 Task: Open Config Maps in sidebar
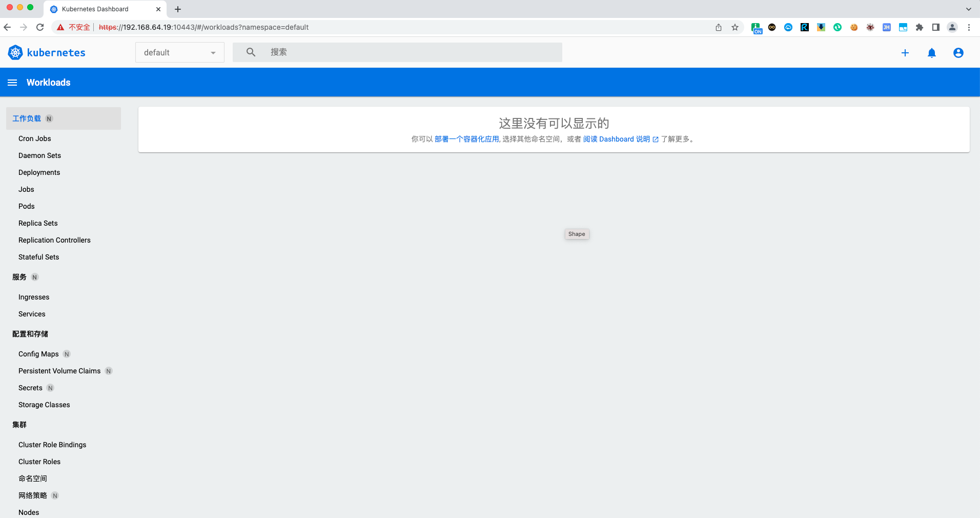[x=38, y=354]
